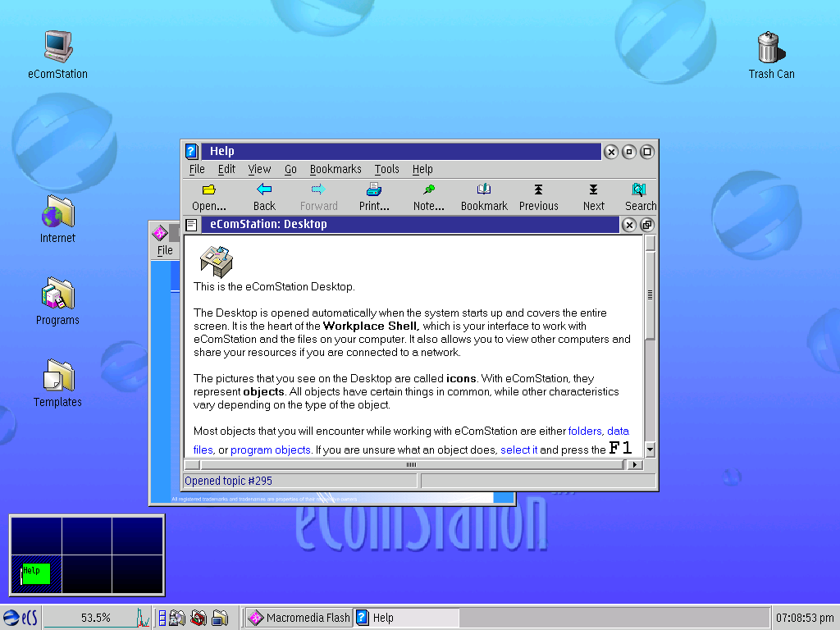840x630 pixels.
Task: Restore the eComStation: Desktop topic panel
Action: 647,225
